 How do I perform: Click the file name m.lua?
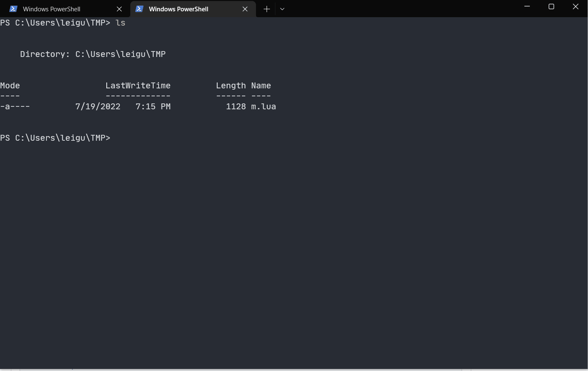click(x=264, y=106)
